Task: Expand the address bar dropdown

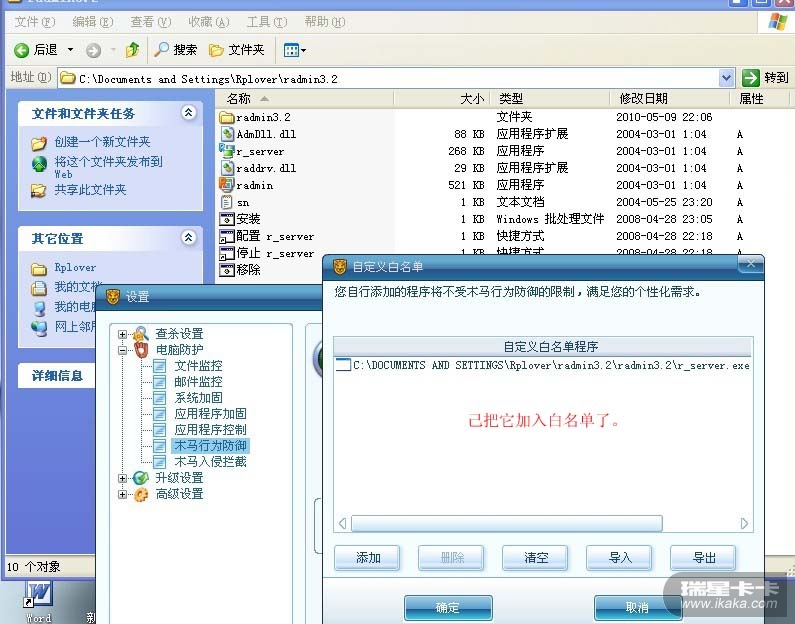Action: click(726, 78)
